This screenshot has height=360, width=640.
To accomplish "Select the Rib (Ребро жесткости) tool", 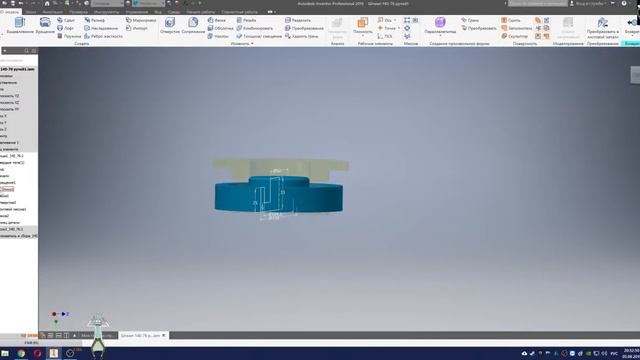I will 103,36.
